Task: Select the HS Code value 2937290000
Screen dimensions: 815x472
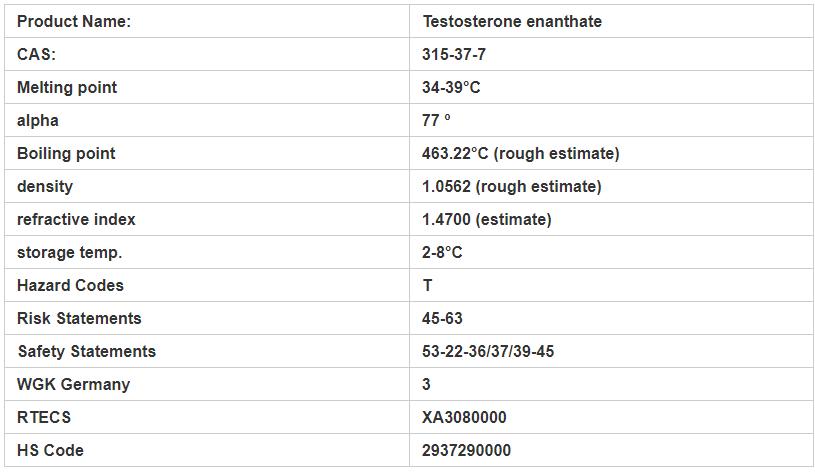Action: point(466,450)
